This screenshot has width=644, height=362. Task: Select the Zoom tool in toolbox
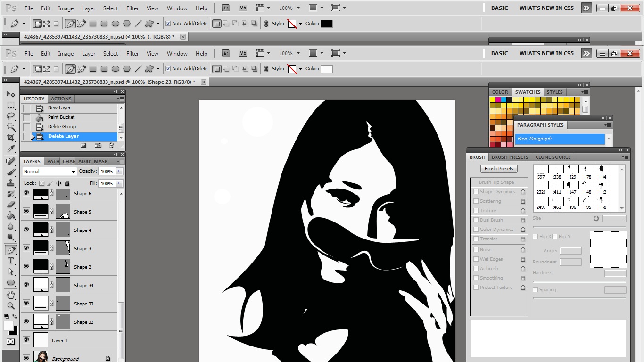coord(11,305)
